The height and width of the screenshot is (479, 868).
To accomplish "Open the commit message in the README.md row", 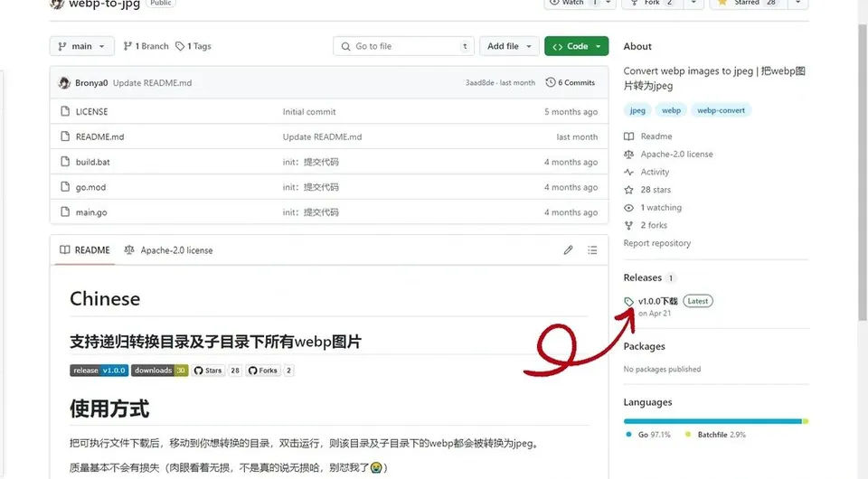I will click(x=322, y=136).
